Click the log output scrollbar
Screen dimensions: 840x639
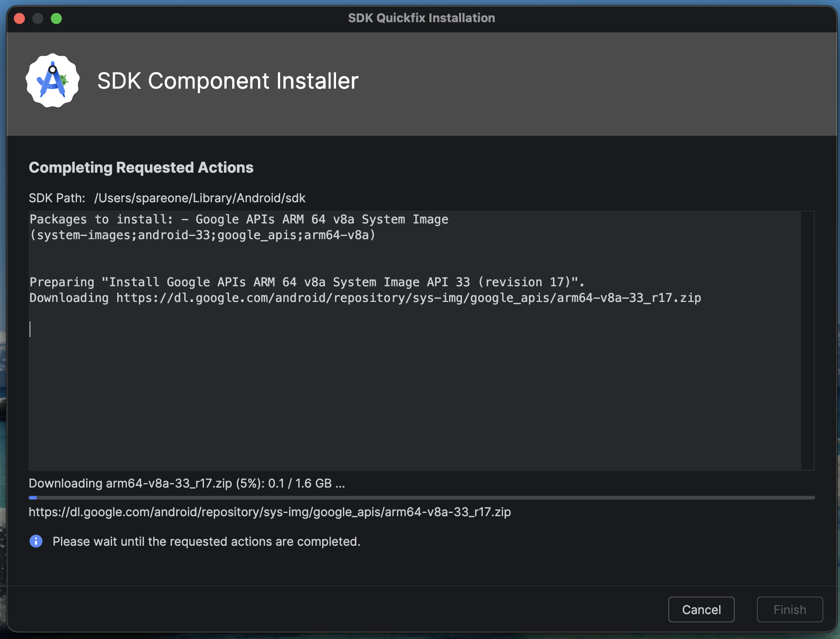pos(807,341)
